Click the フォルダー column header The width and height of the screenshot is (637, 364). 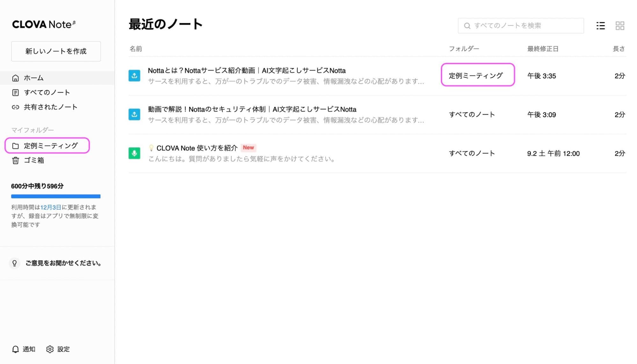[464, 49]
